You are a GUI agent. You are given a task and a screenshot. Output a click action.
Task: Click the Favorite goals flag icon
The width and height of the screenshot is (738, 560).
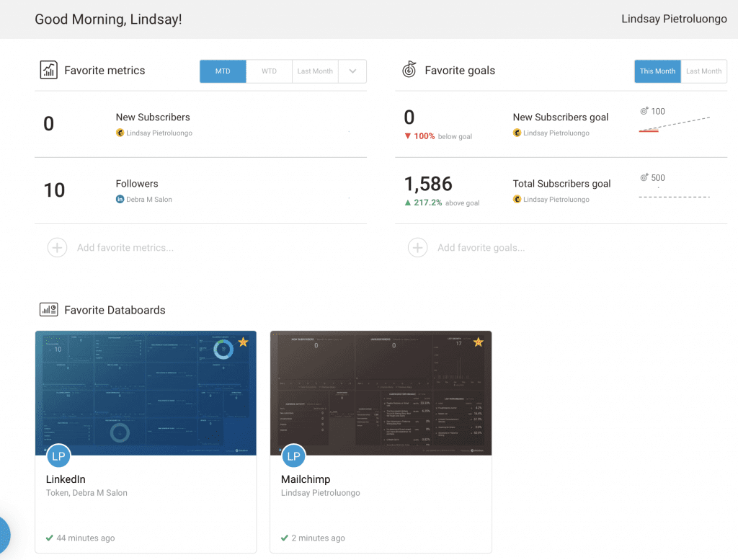(409, 70)
